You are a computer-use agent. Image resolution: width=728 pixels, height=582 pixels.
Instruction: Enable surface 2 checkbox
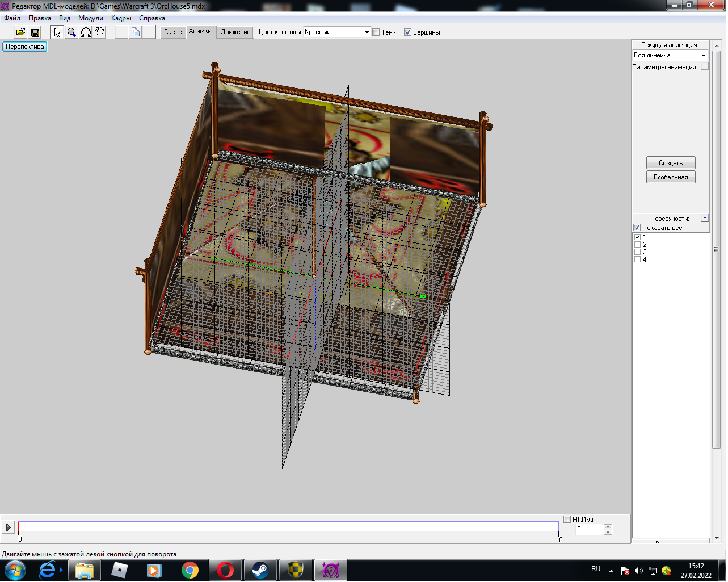(637, 245)
